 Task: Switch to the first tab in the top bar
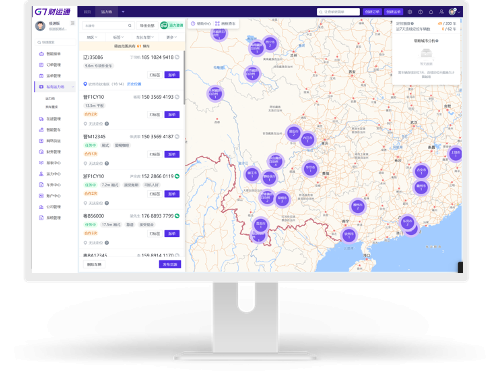pyautogui.click(x=87, y=12)
